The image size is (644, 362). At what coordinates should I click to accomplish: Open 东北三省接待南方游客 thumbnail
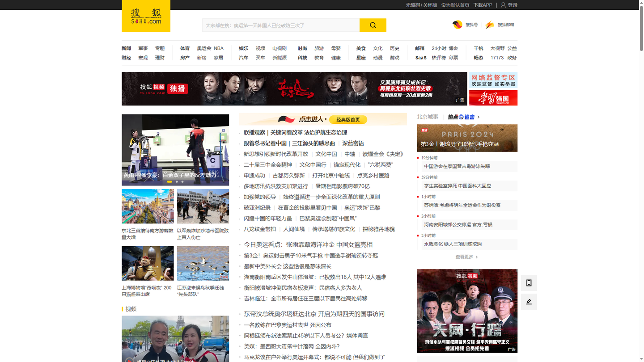pyautogui.click(x=148, y=206)
